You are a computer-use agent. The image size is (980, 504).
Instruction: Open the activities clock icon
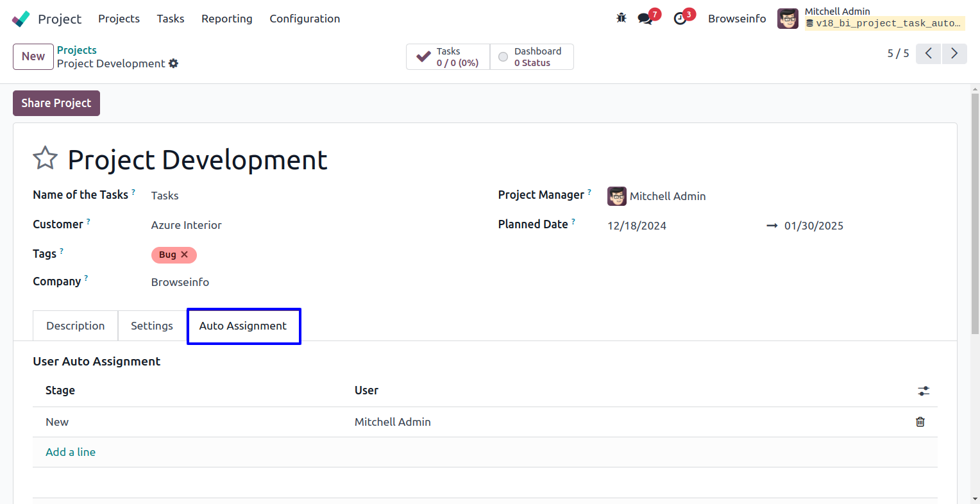coord(680,19)
